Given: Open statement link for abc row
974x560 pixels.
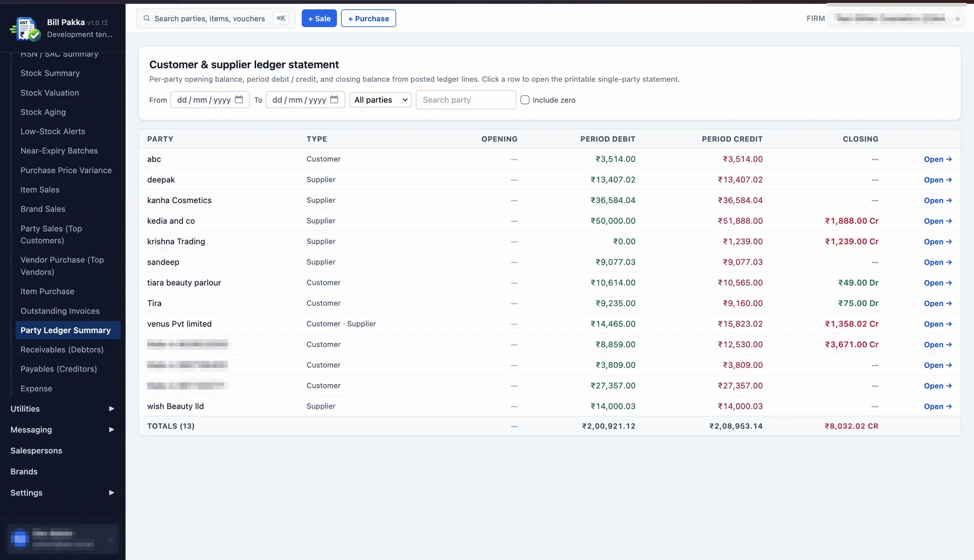Looking at the screenshot, I should (x=938, y=159).
